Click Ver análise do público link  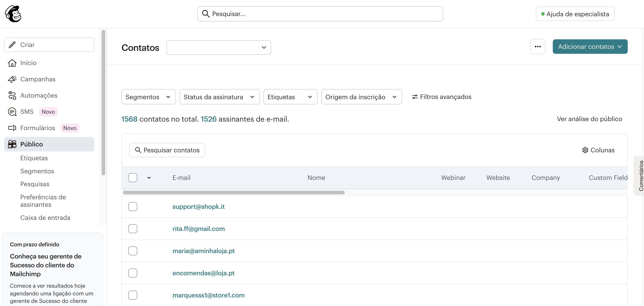(x=589, y=119)
